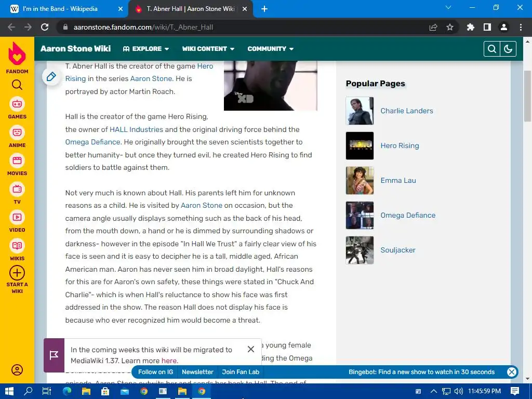This screenshot has height=399, width=532.
Task: Reload the page with the refresh icon
Action: pyautogui.click(x=45, y=27)
